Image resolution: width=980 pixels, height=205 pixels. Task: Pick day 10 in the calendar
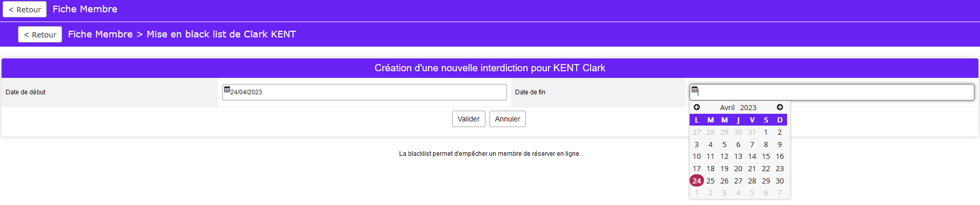click(697, 156)
